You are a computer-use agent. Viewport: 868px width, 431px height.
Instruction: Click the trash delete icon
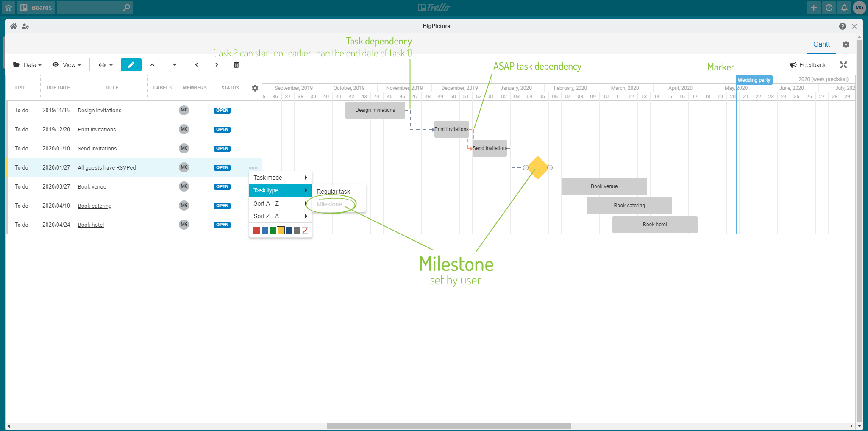(x=236, y=65)
